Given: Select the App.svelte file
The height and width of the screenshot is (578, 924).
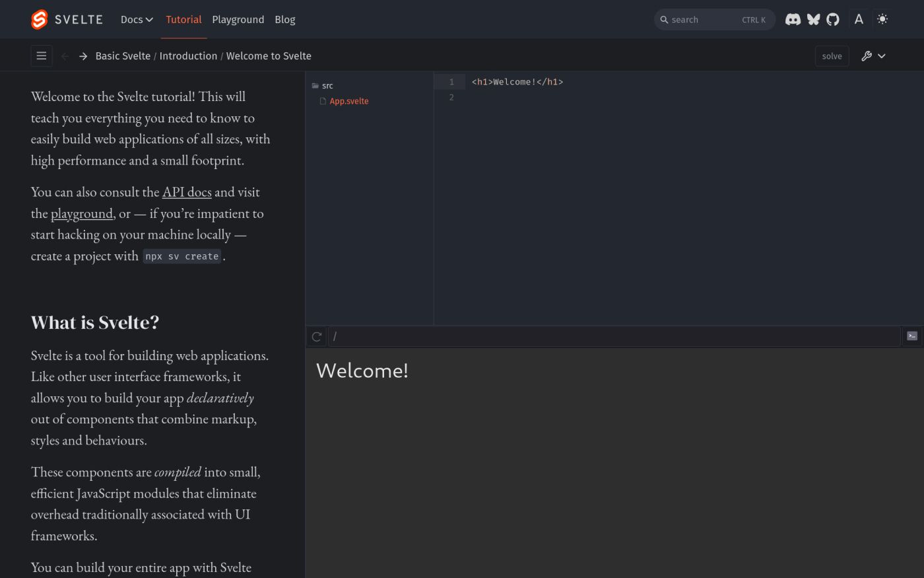Looking at the screenshot, I should pyautogui.click(x=349, y=101).
